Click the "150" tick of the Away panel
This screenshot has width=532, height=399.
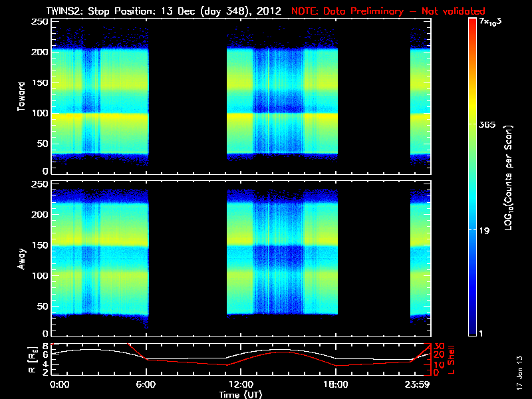40,245
